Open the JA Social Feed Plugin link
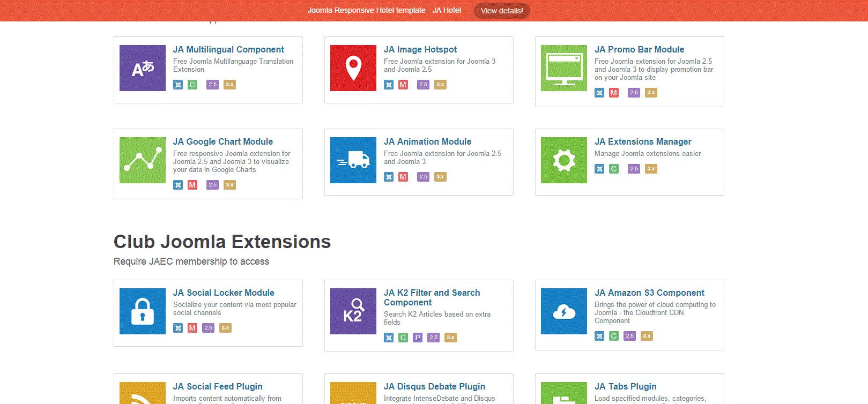The image size is (868, 404). 218,386
